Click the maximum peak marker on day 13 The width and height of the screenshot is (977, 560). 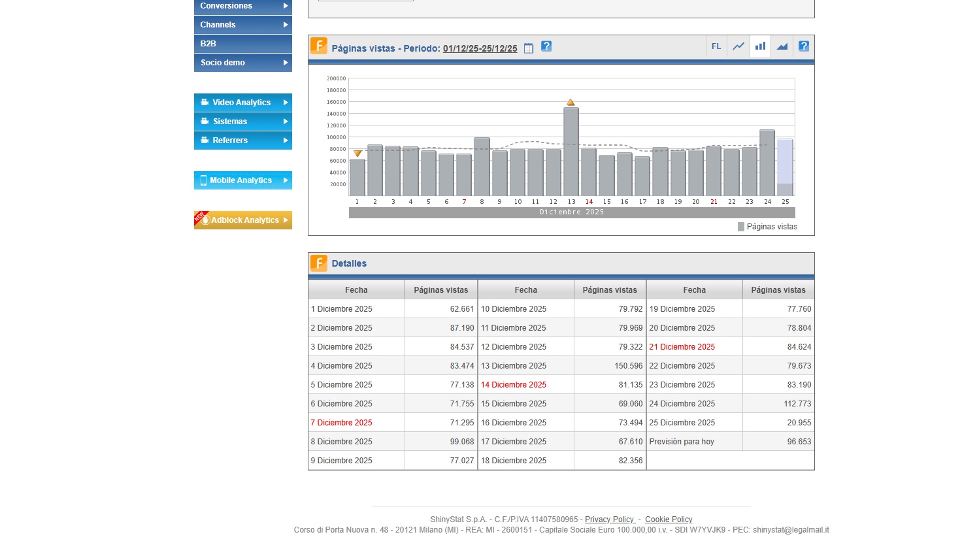[x=571, y=102]
